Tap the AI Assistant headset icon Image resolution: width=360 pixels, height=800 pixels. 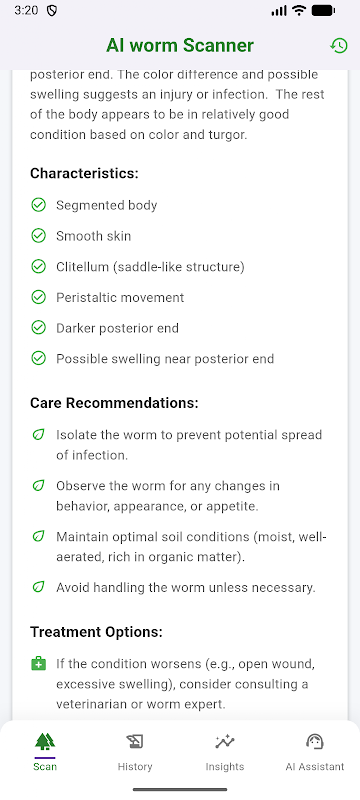315,741
